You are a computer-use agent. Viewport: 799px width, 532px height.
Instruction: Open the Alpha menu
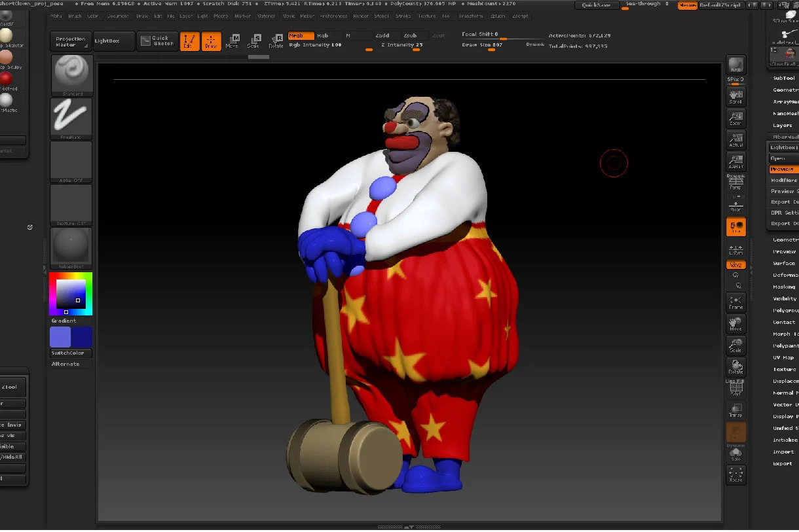(x=56, y=16)
